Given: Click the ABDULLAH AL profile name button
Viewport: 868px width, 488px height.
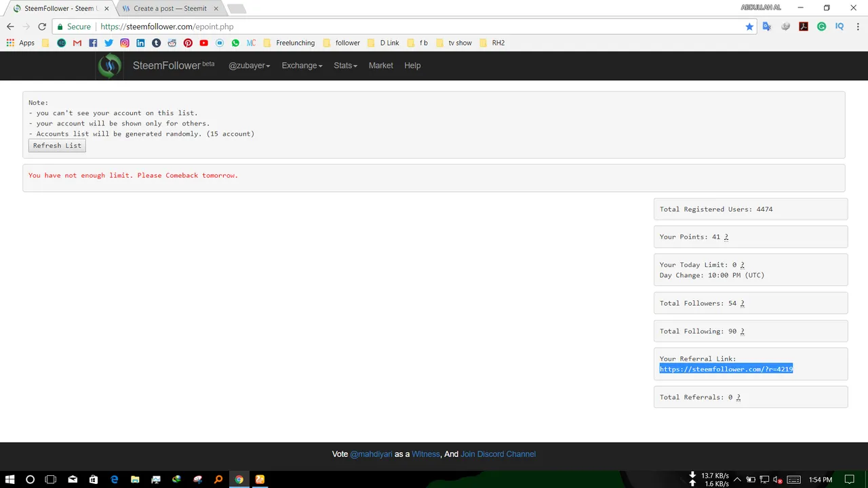Looking at the screenshot, I should tap(761, 7).
